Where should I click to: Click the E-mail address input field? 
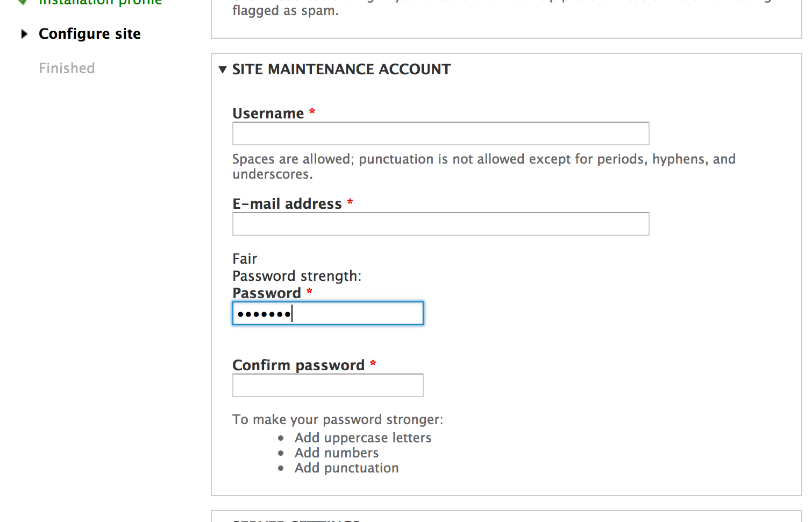tap(440, 223)
